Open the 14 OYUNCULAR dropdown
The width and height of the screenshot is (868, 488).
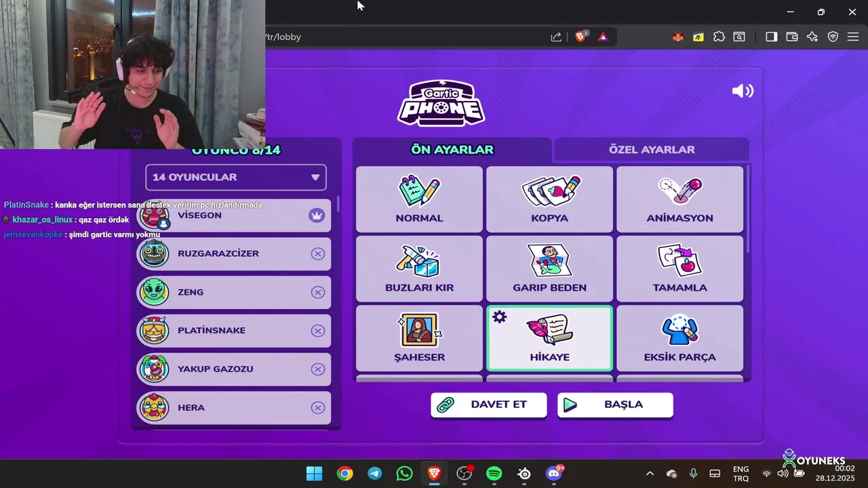click(236, 177)
